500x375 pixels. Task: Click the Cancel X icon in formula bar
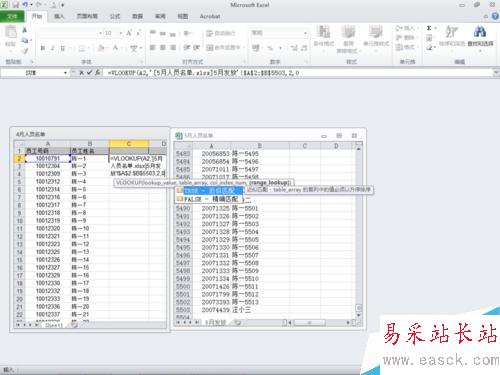(x=82, y=72)
